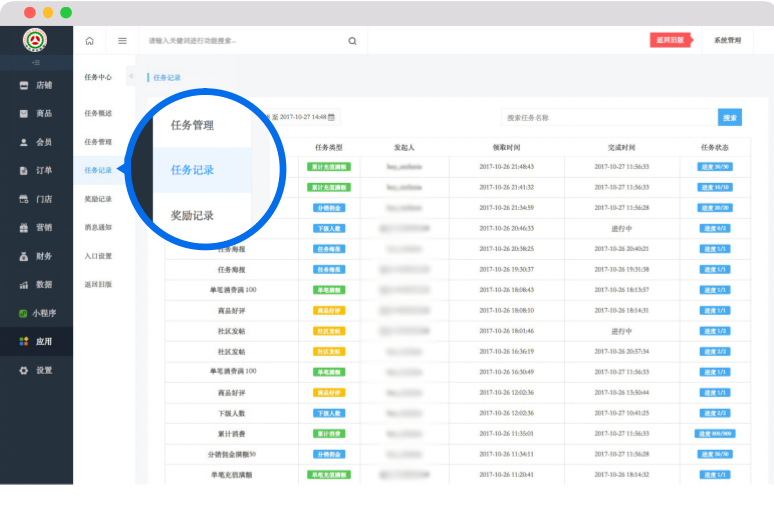Click the 搜索任务名称 input field
Image resolution: width=774 pixels, height=522 pixels.
[608, 118]
